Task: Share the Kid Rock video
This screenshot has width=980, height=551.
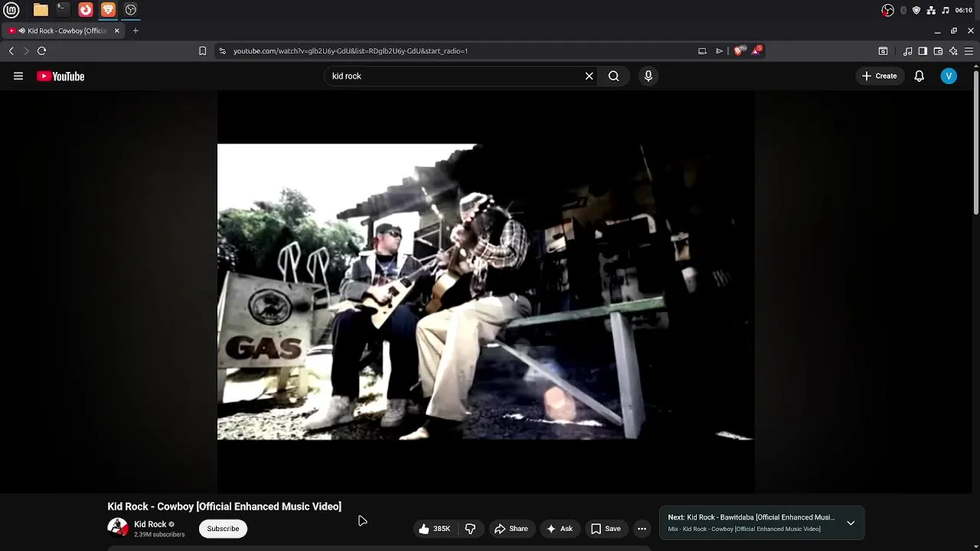Action: point(511,529)
